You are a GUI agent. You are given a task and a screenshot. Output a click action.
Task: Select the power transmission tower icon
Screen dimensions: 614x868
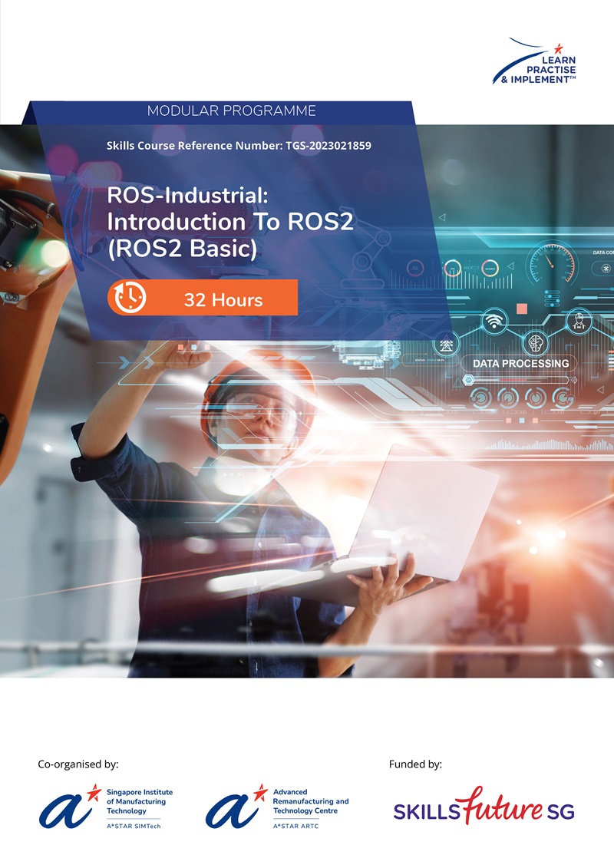tap(446, 345)
